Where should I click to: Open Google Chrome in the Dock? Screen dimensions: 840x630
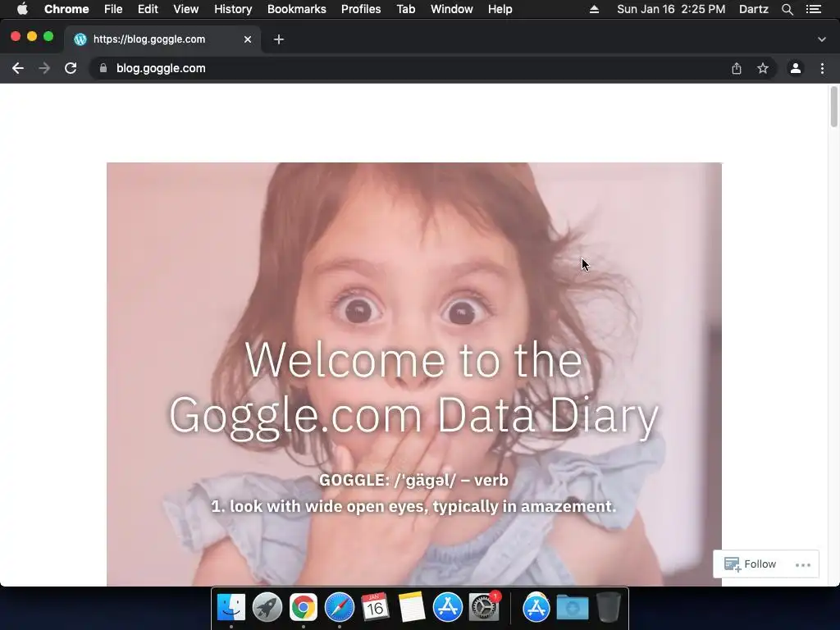click(304, 607)
